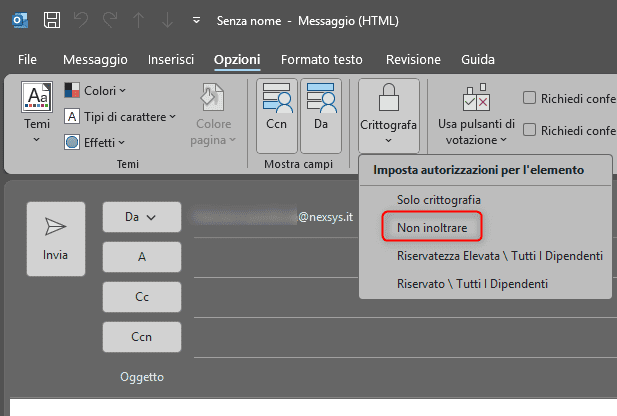Click into the A recipient field
This screenshot has width=617, height=416.
tap(276, 258)
